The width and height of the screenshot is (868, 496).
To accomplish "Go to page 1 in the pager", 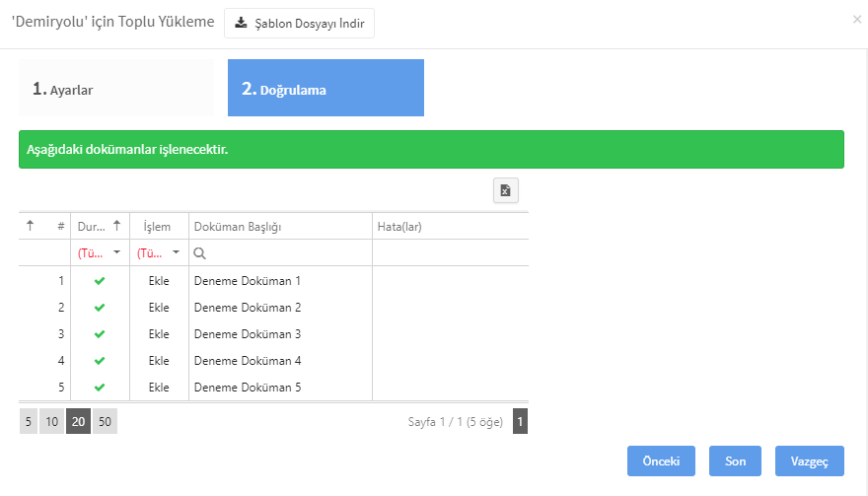I will click(520, 421).
